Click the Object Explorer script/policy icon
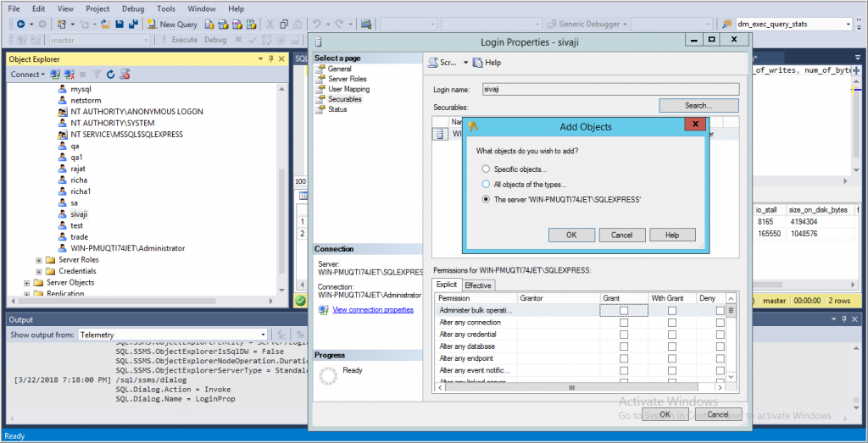868x443 pixels. tap(125, 74)
